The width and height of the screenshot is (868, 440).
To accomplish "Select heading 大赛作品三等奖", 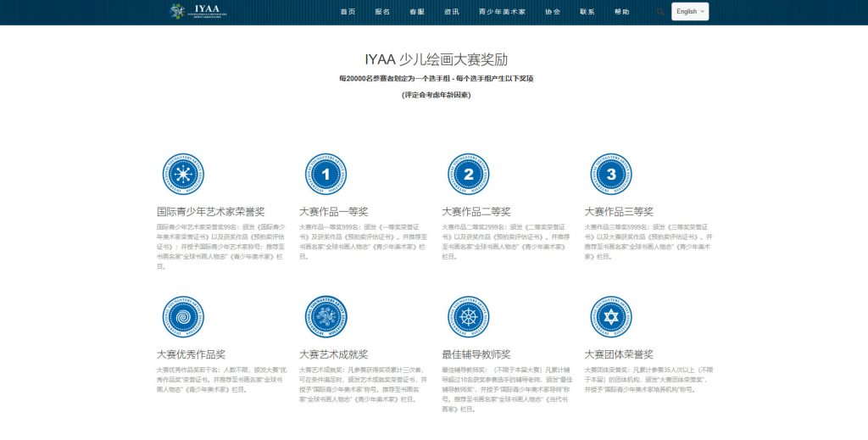I will click(x=619, y=211).
